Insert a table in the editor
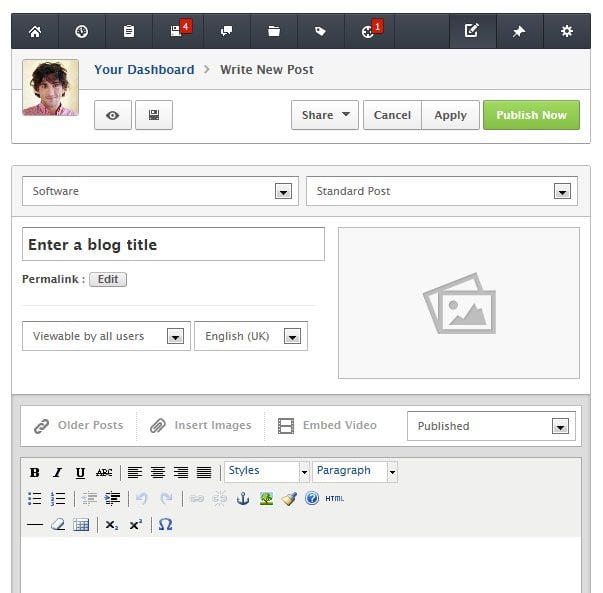603x593 pixels. (x=81, y=524)
